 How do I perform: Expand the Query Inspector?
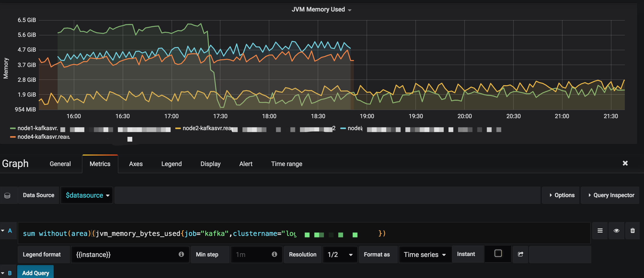[x=611, y=195]
